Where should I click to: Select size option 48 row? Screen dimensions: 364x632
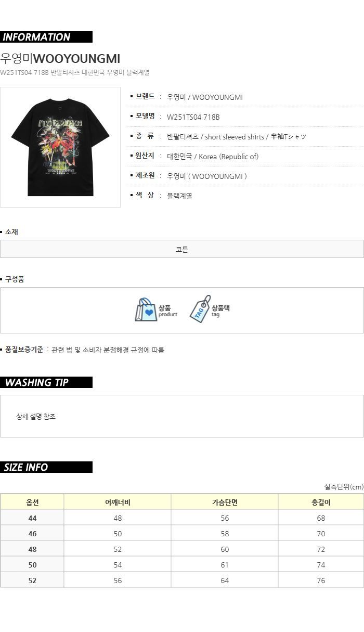pos(182,549)
